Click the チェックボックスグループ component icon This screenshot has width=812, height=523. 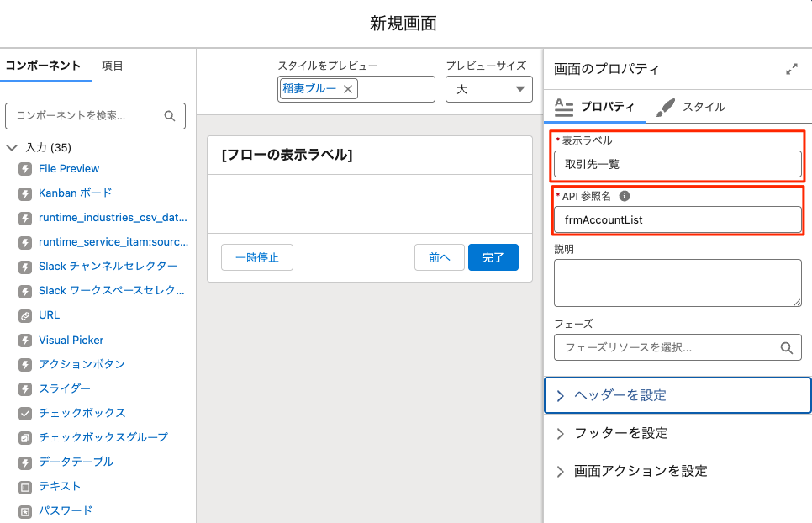point(25,438)
